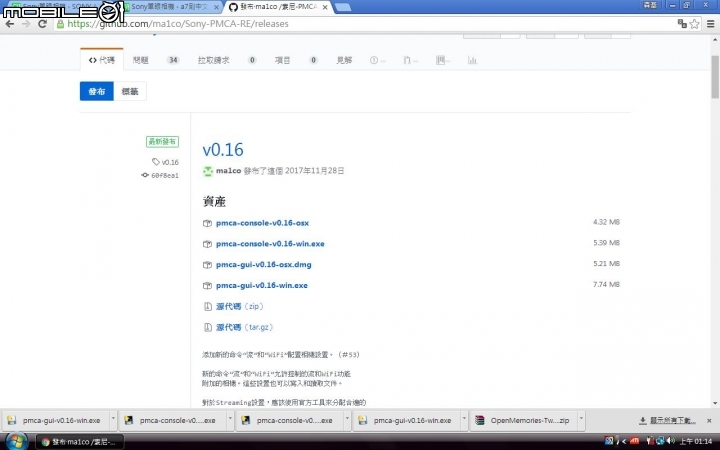This screenshot has width=720, height=450.
Task: Download pmca-gui-v0.16-osx.dmg
Action: tap(264, 264)
